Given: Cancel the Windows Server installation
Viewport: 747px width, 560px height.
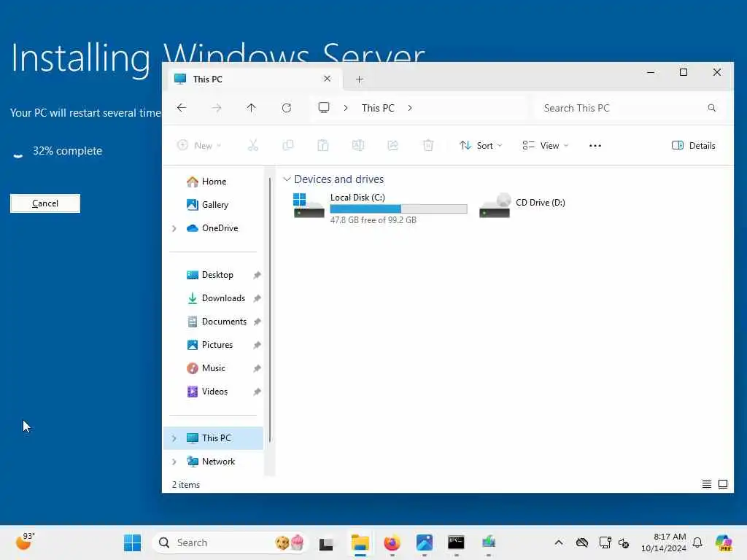Looking at the screenshot, I should click(x=45, y=203).
